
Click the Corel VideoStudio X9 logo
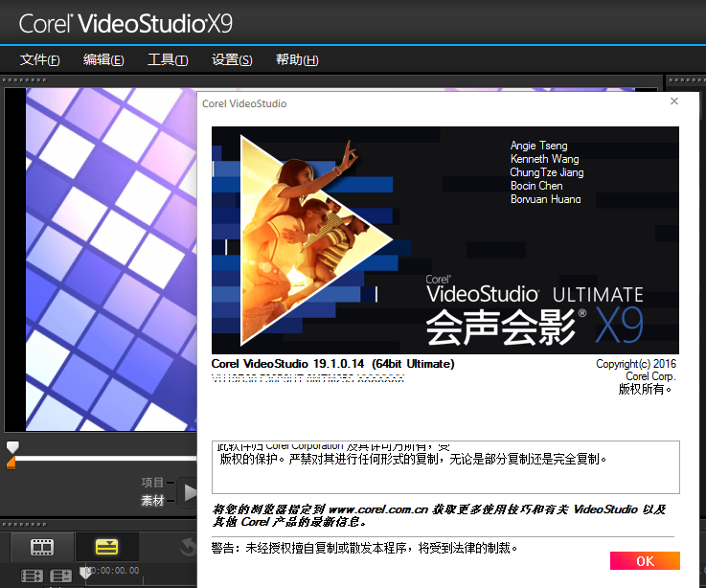[125, 23]
